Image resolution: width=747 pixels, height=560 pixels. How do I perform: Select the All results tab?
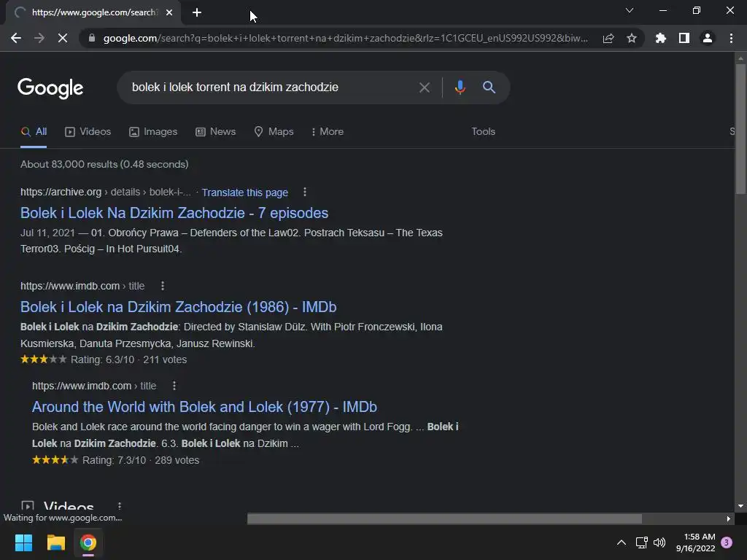[34, 132]
